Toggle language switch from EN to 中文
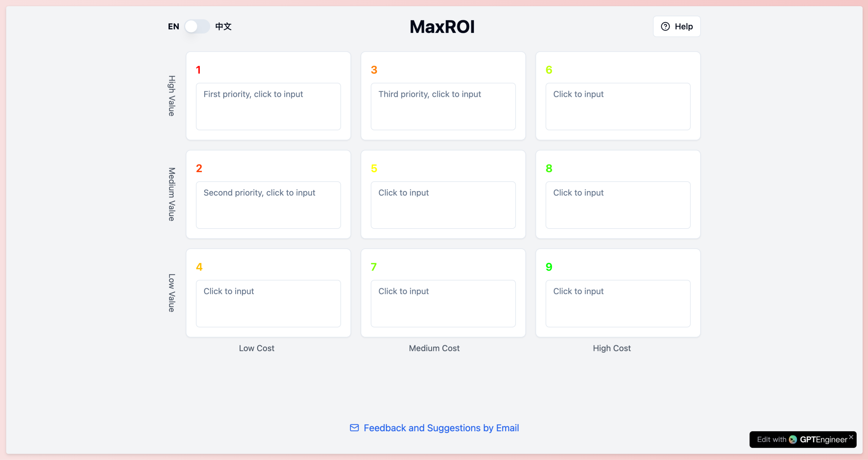Viewport: 868px width, 460px height. tap(198, 26)
